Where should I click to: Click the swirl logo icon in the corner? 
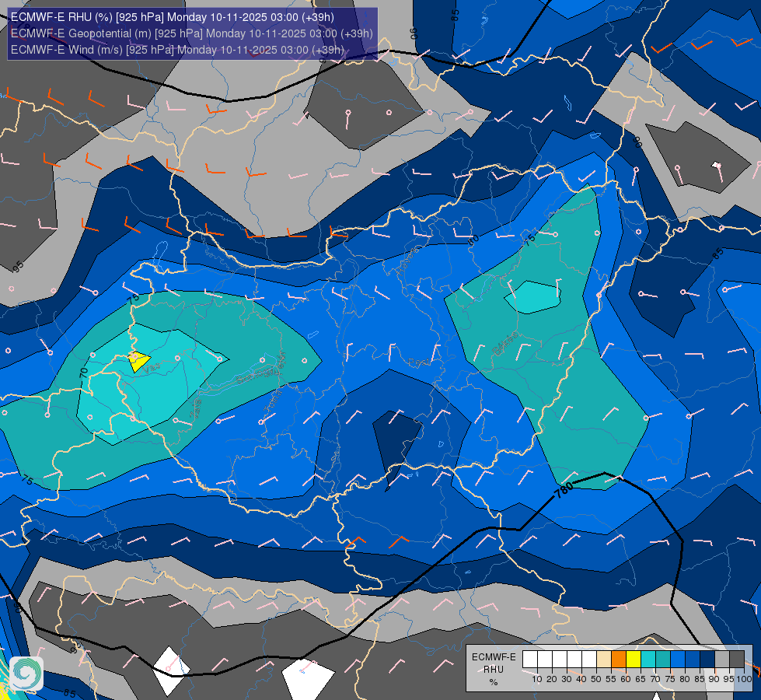click(26, 674)
